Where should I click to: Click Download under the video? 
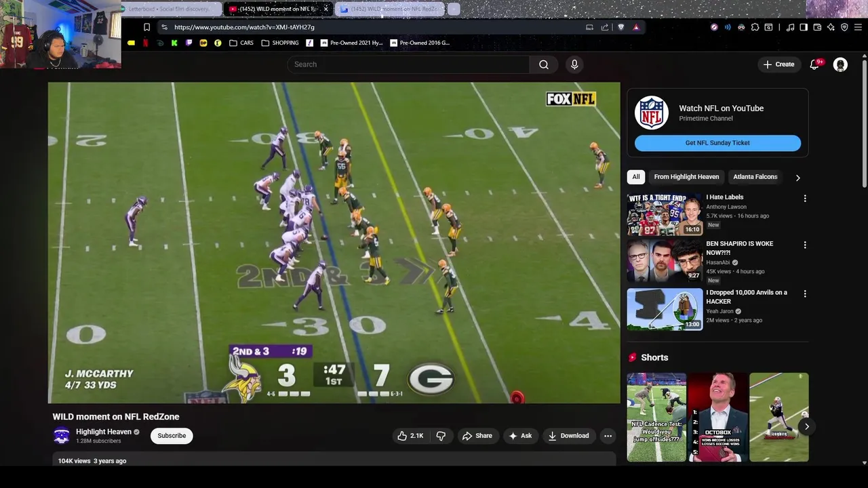point(568,436)
